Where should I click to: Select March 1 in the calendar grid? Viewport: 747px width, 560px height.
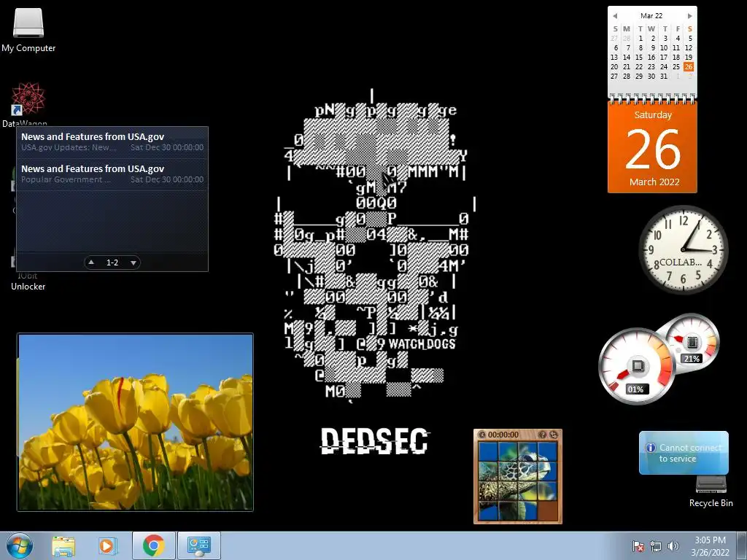[640, 38]
